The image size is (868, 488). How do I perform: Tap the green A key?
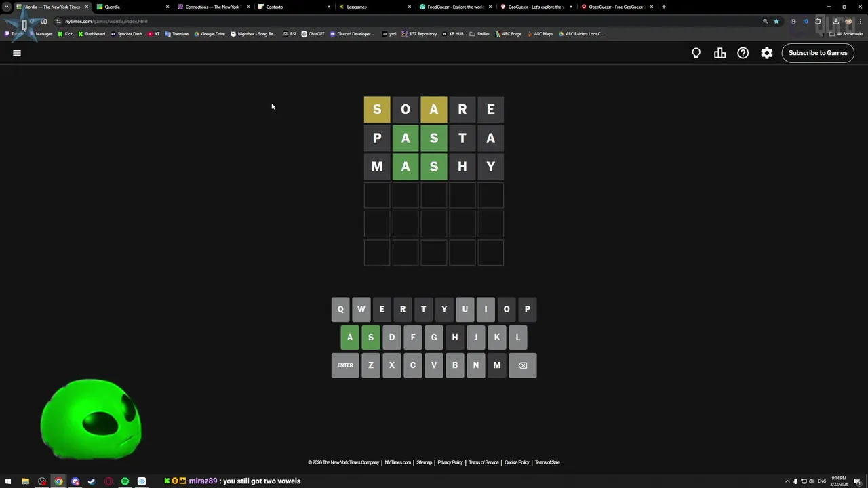(x=350, y=338)
